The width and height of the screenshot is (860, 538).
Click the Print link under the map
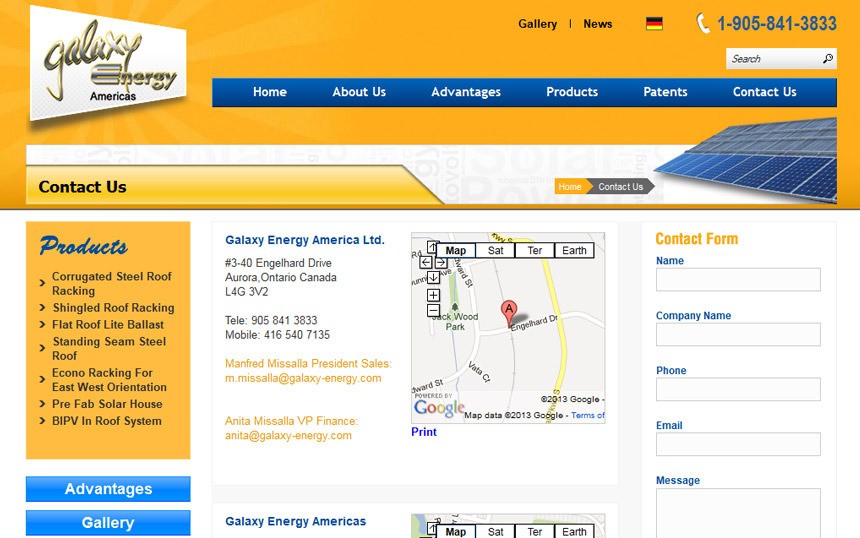pos(424,432)
